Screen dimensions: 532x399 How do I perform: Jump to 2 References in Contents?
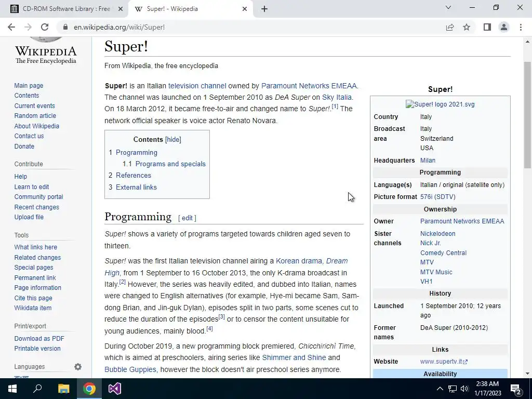(129, 176)
